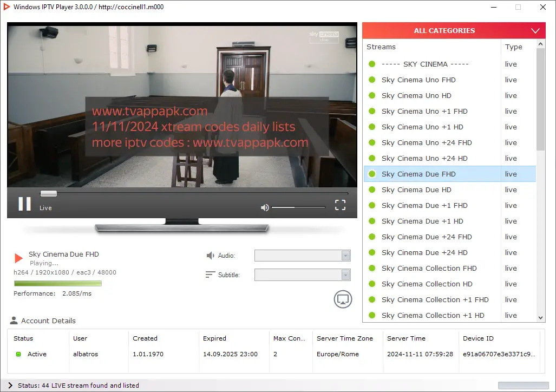Select Sky Cinema Due +1 HD stream

450,221
